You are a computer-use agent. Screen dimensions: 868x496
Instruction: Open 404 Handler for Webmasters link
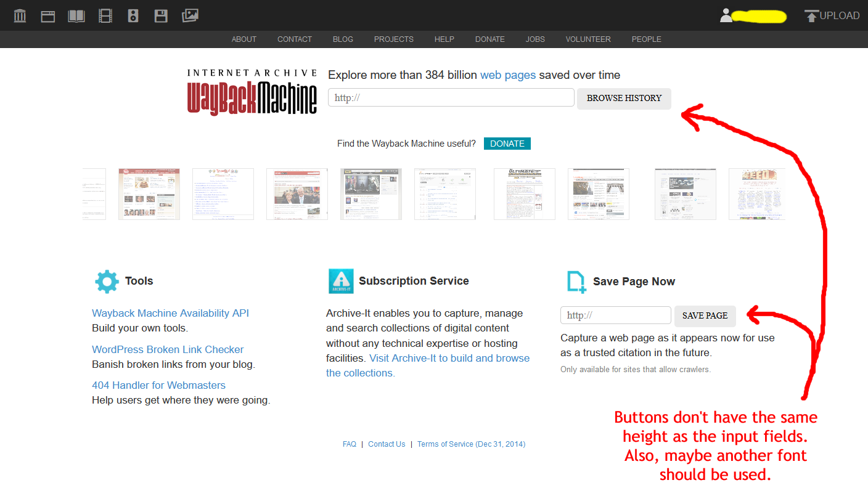coord(158,385)
